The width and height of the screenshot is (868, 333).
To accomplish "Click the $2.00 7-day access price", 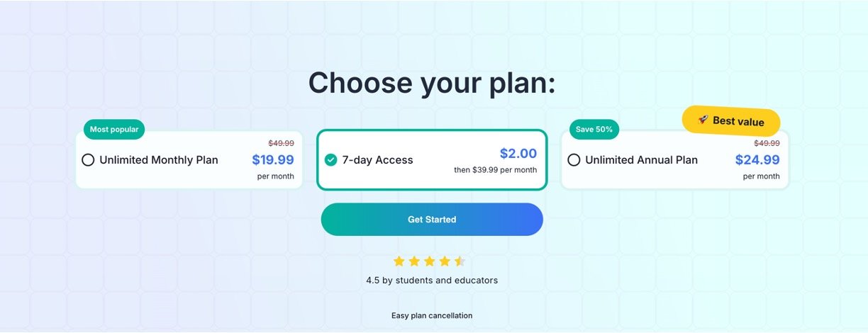I will coord(518,153).
